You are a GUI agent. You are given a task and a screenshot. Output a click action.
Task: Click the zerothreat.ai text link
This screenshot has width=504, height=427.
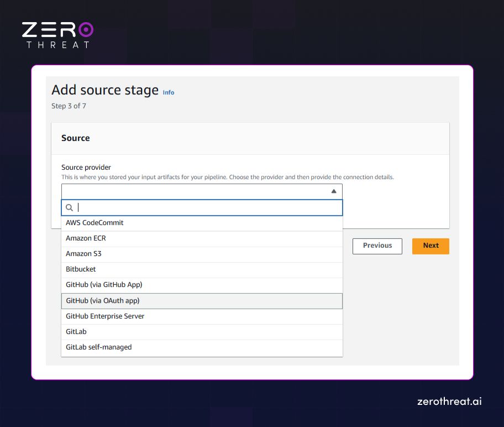click(x=449, y=401)
